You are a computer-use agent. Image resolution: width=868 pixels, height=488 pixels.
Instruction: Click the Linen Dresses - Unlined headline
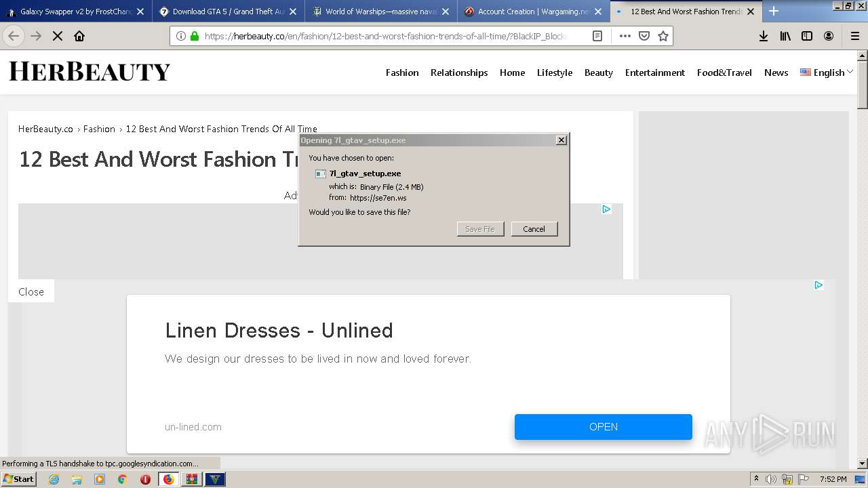279,330
